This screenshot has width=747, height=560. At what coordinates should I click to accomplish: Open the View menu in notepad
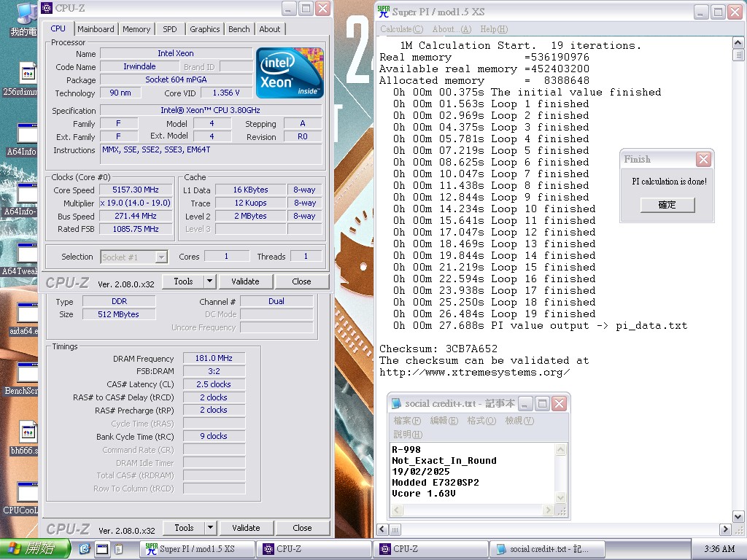click(x=519, y=421)
